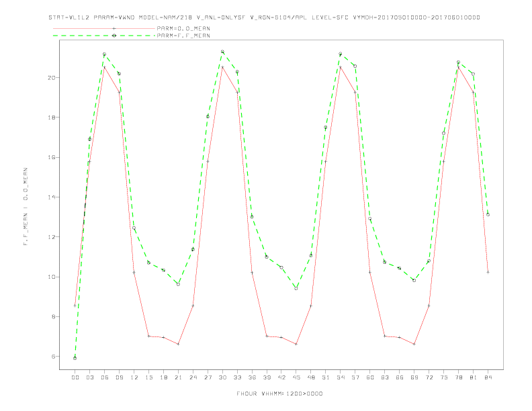Click x-axis tick label 42

tap(281, 377)
